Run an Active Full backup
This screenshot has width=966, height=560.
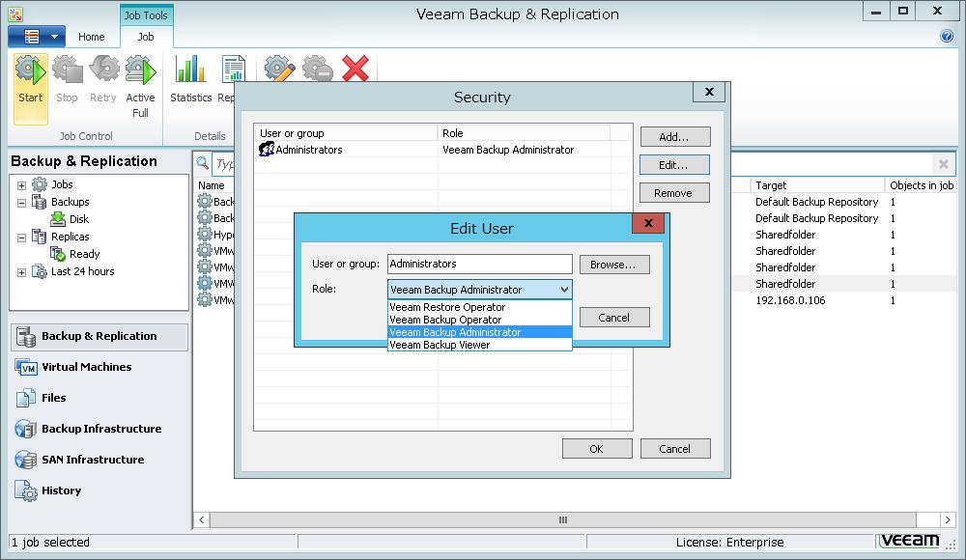click(x=140, y=86)
